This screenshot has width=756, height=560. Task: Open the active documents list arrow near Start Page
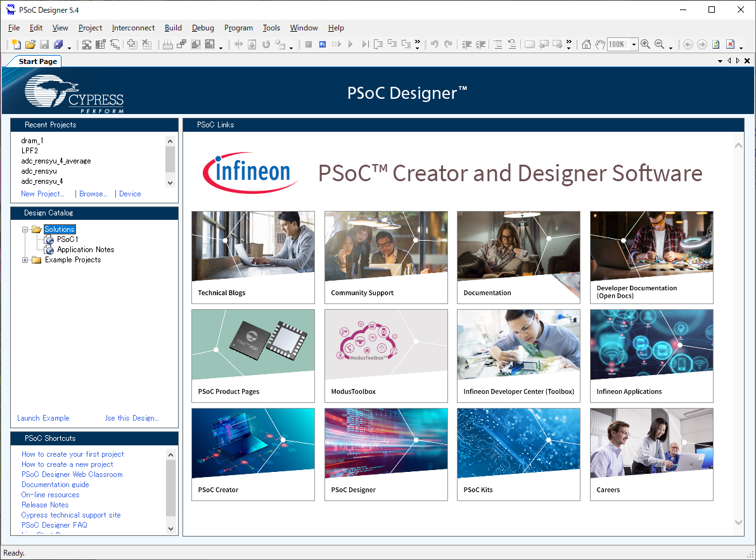point(720,61)
